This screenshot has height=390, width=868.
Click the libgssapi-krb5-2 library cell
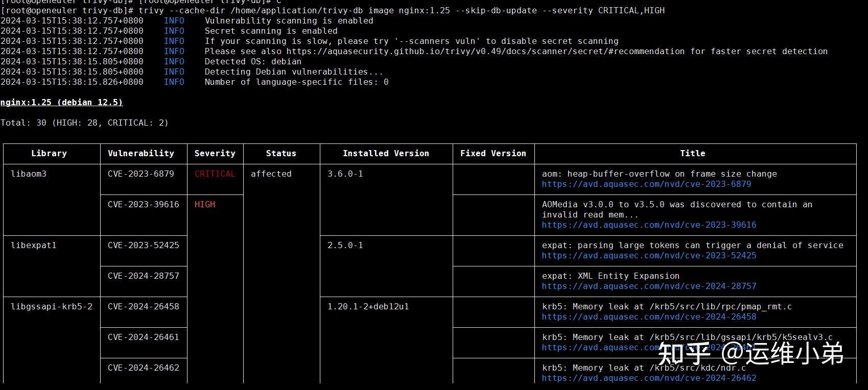coord(52,306)
